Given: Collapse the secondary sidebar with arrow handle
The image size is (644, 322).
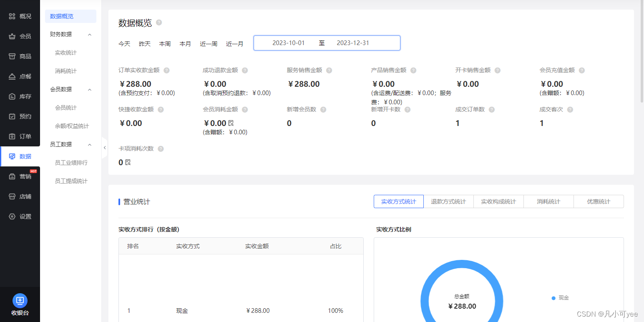Looking at the screenshot, I should (105, 148).
